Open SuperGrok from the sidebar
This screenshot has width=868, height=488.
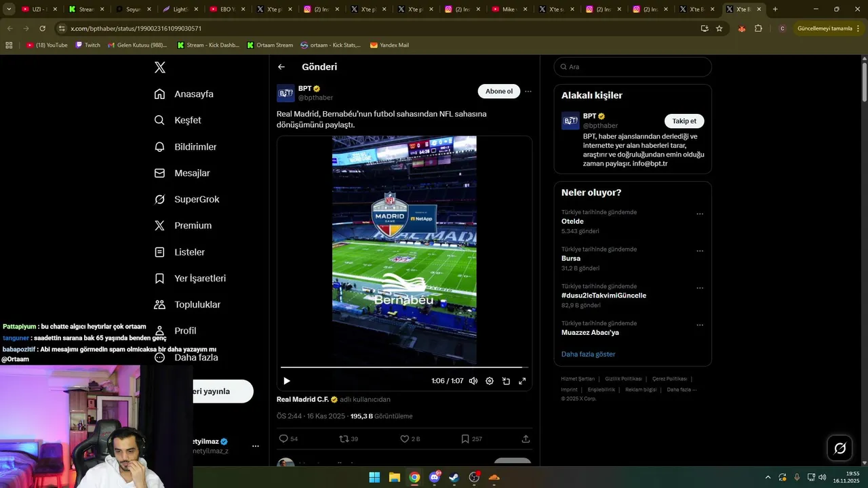(186, 199)
